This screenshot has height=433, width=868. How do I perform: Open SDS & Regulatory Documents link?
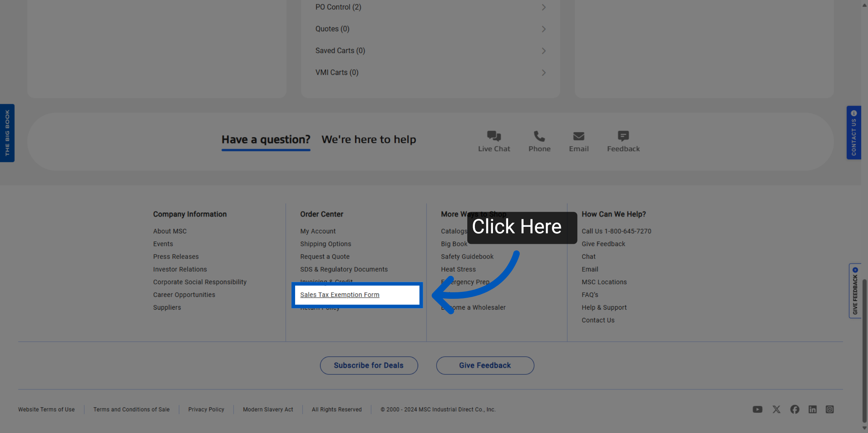pyautogui.click(x=344, y=269)
